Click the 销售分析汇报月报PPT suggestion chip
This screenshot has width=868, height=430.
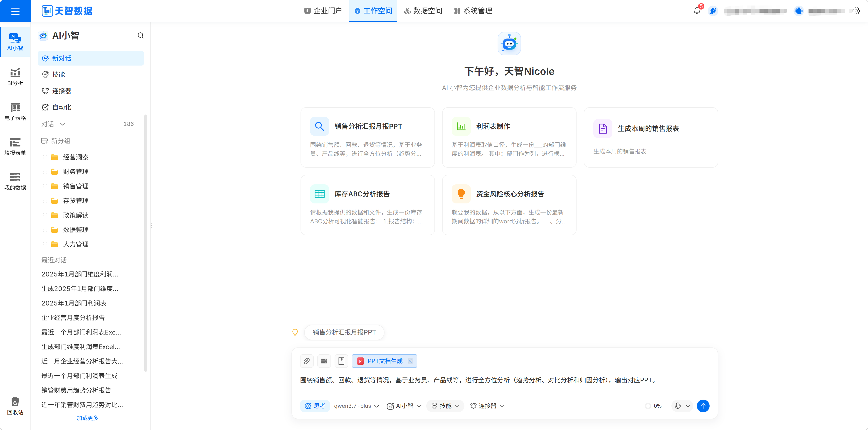(x=344, y=332)
